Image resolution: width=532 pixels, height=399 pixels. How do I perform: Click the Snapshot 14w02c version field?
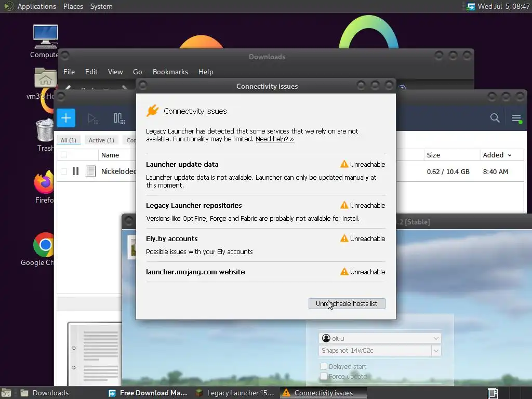point(375,351)
